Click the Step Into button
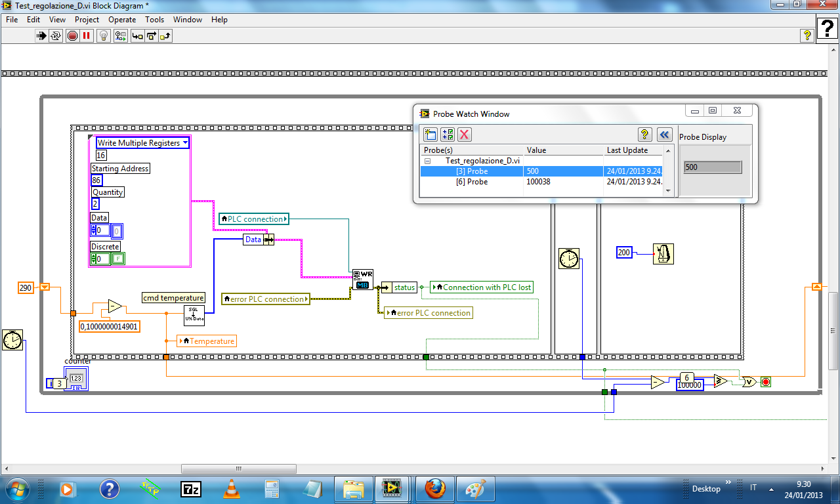This screenshot has width=840, height=504. pyautogui.click(x=137, y=36)
